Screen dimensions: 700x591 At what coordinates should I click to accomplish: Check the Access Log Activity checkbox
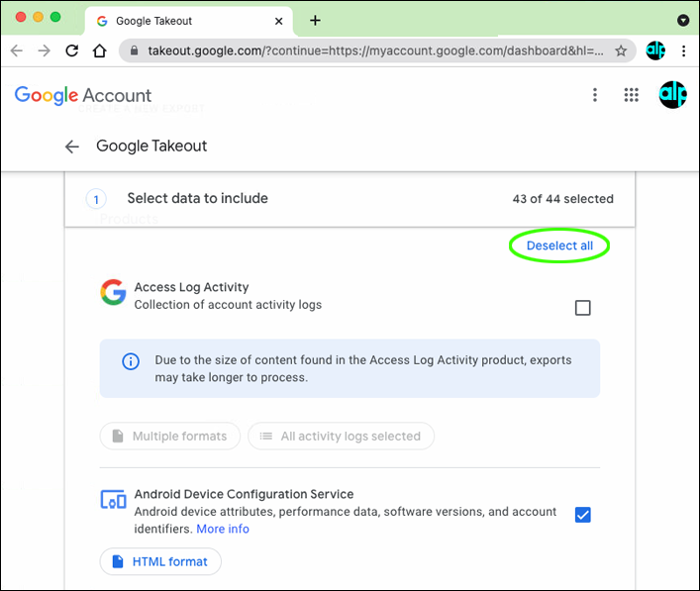point(583,308)
